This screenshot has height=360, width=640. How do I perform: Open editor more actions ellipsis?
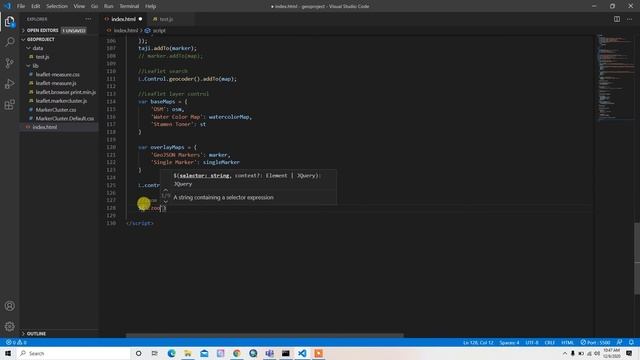click(x=629, y=19)
